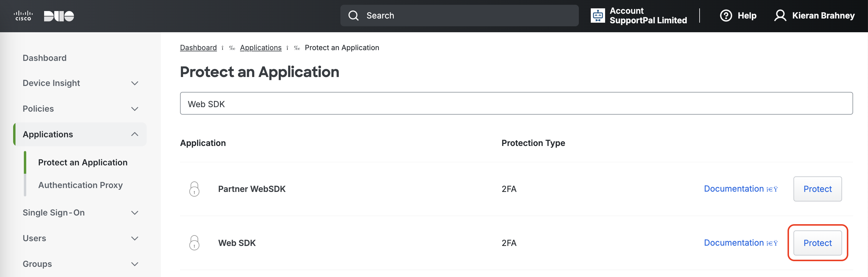Click the user profile icon
The height and width of the screenshot is (277, 868).
pyautogui.click(x=780, y=16)
